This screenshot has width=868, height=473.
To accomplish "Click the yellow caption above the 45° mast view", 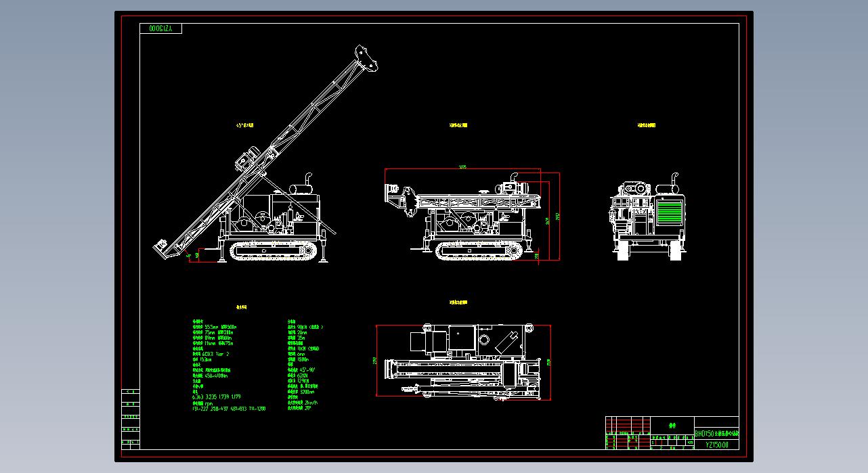I will point(245,125).
